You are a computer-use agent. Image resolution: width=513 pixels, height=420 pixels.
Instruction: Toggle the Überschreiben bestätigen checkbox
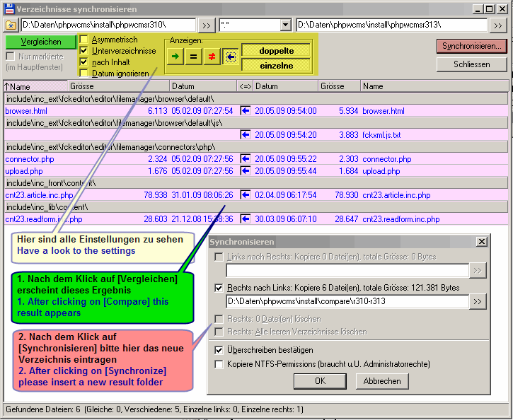pyautogui.click(x=219, y=350)
